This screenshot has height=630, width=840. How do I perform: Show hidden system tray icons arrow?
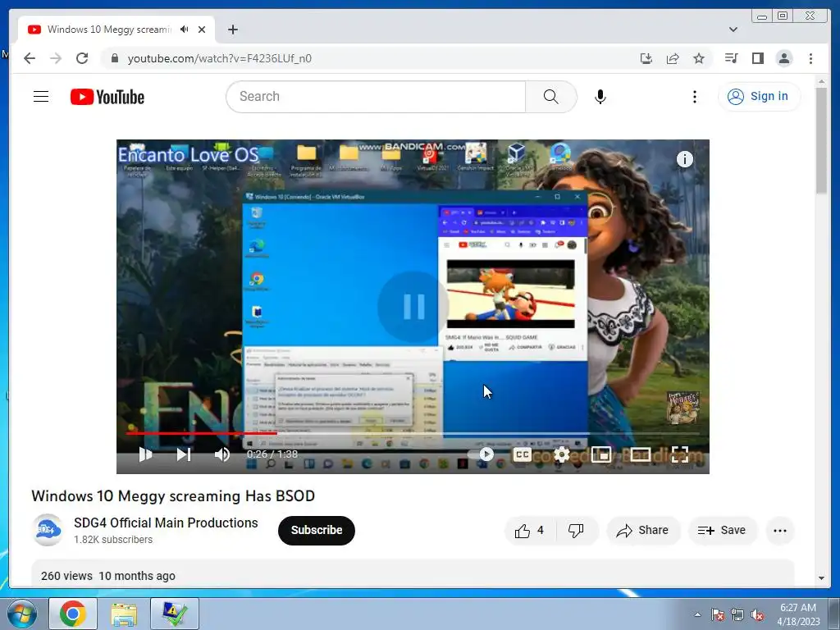coord(697,614)
